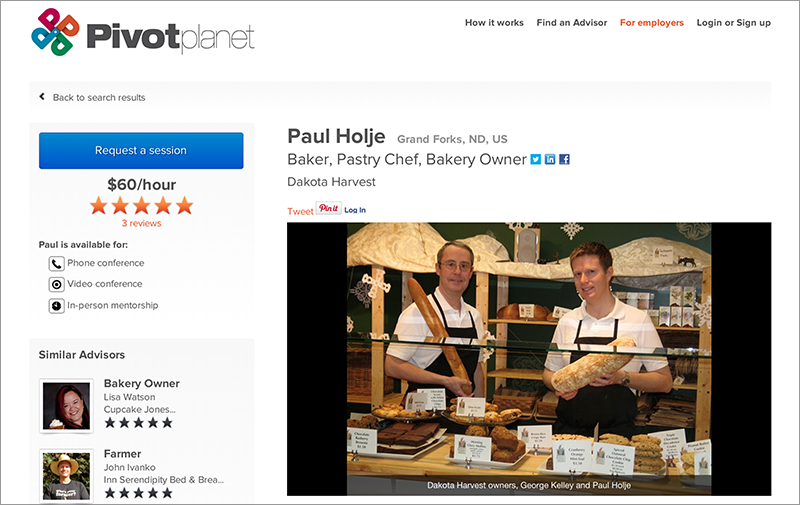Screen dimensions: 800x505
Task: Click the Video conference icon
Action: click(x=56, y=285)
